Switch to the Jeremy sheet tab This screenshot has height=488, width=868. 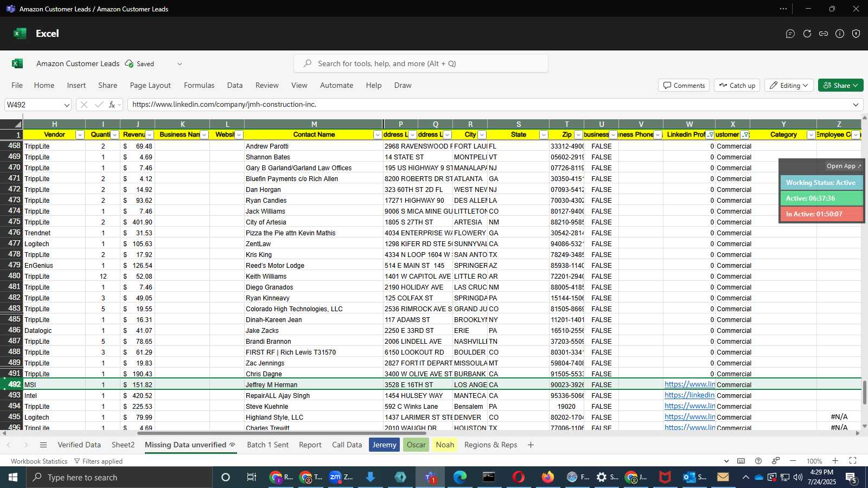(384, 445)
